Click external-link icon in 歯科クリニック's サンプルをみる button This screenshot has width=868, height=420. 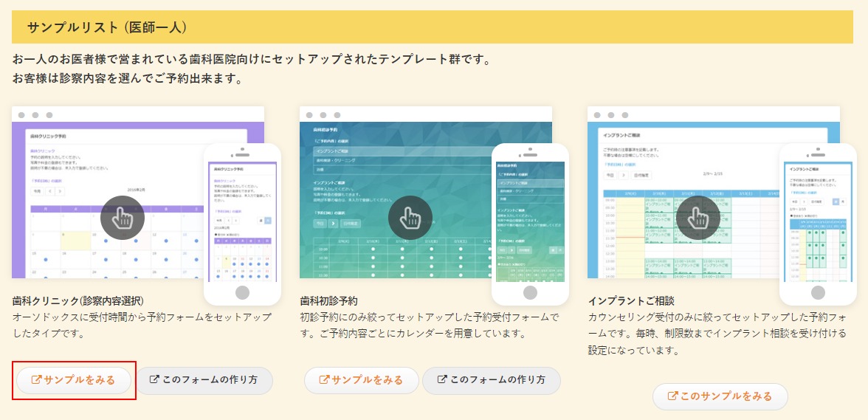pyautogui.click(x=36, y=380)
